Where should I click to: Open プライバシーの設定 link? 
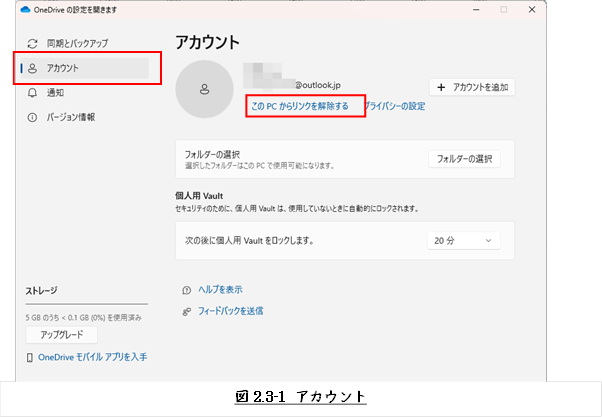[x=394, y=106]
